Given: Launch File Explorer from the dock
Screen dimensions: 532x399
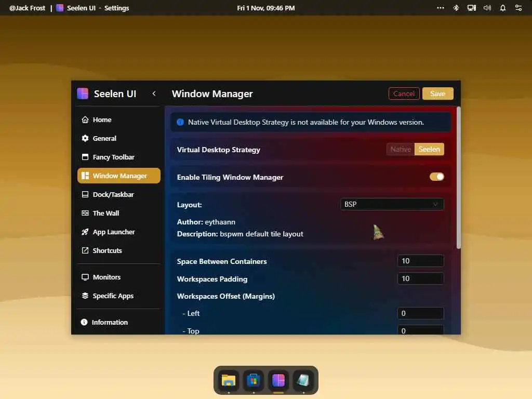Looking at the screenshot, I should coord(229,380).
